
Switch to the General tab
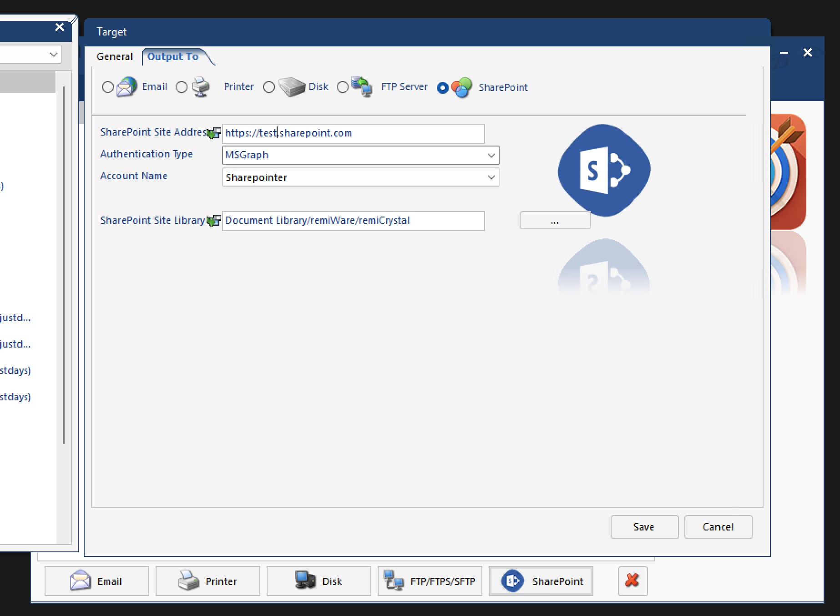tap(115, 56)
